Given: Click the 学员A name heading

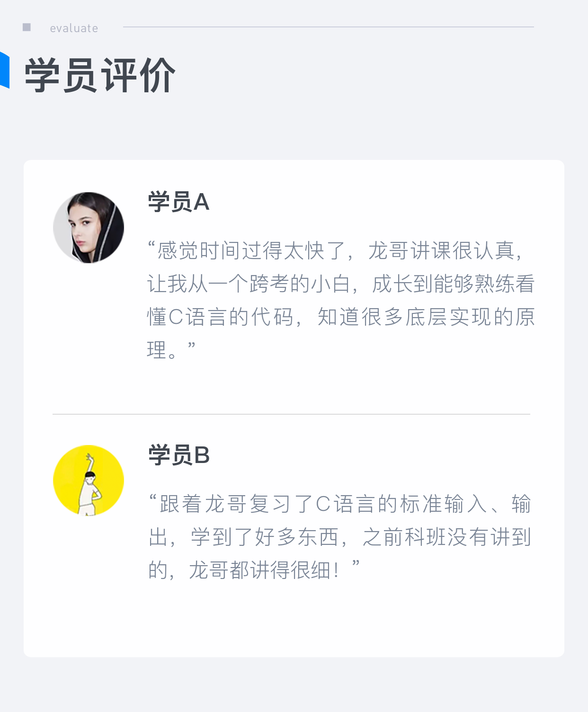Looking at the screenshot, I should (x=178, y=202).
